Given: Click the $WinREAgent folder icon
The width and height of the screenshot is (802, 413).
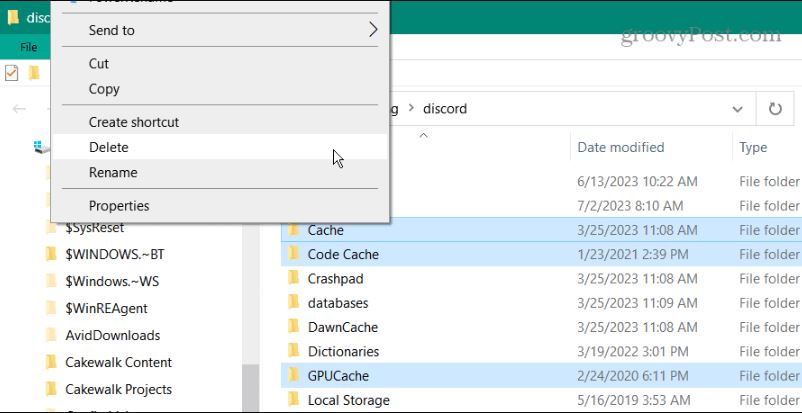Looking at the screenshot, I should click(51, 308).
